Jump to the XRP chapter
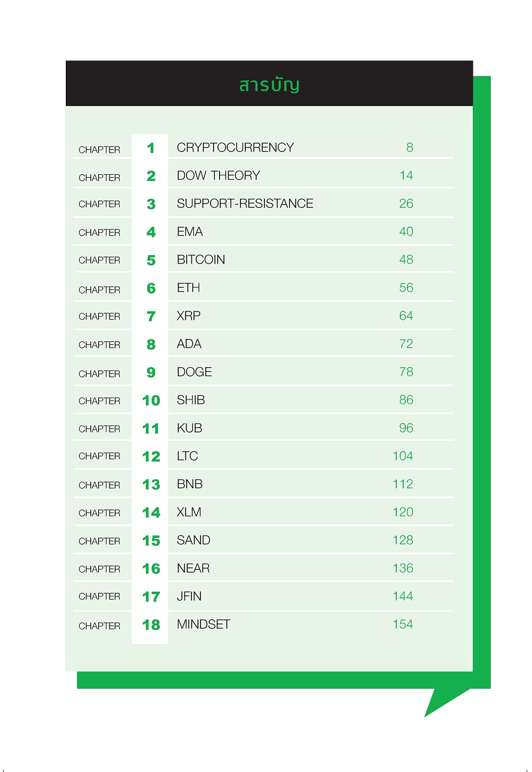Image resolution: width=532 pixels, height=772 pixels. pyautogui.click(x=189, y=316)
